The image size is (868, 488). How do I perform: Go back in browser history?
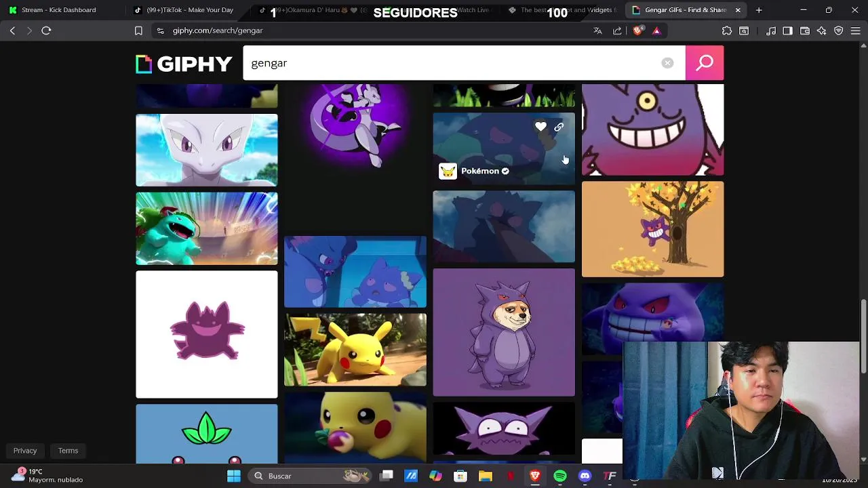(12, 30)
